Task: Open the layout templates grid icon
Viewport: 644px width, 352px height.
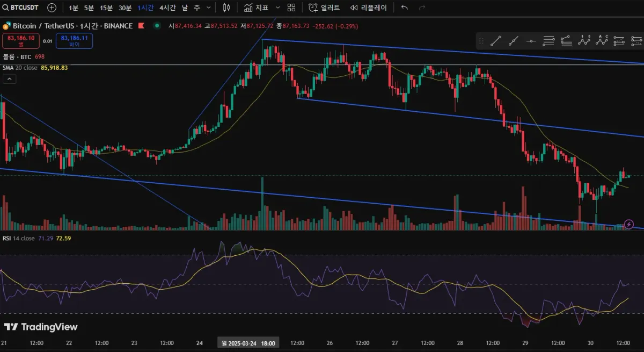Action: pos(291,8)
